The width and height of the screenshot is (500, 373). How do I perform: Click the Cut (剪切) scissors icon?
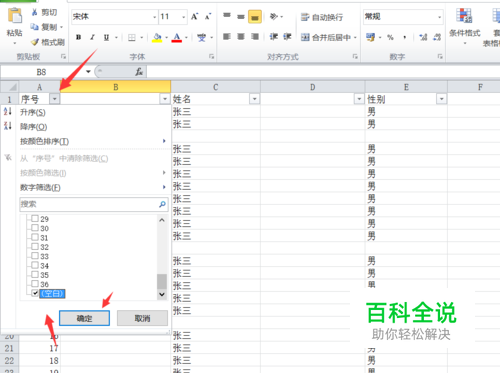[x=34, y=12]
